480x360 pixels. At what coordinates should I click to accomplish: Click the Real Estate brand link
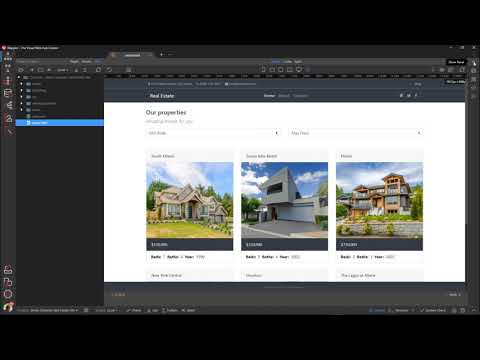click(162, 96)
